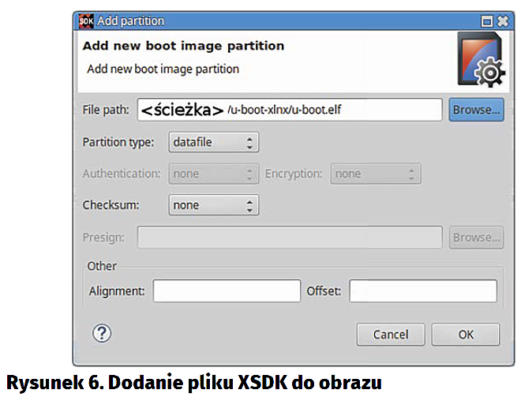Open the Checksum dropdown
532x401 pixels.
coord(214,205)
